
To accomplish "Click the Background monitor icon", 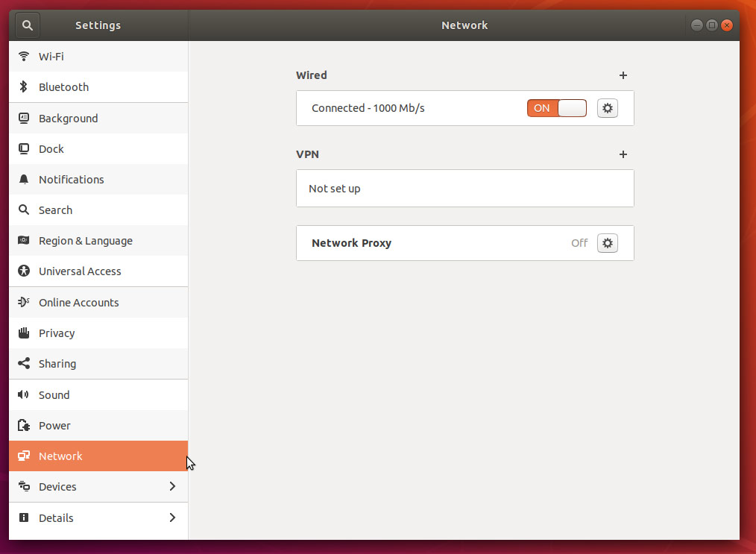I will (x=24, y=118).
